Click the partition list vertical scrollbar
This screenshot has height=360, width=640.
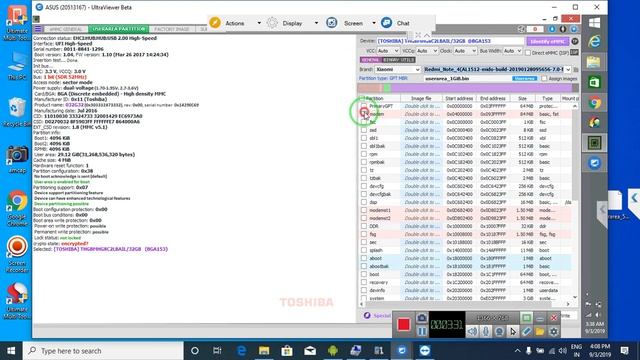tap(575, 201)
